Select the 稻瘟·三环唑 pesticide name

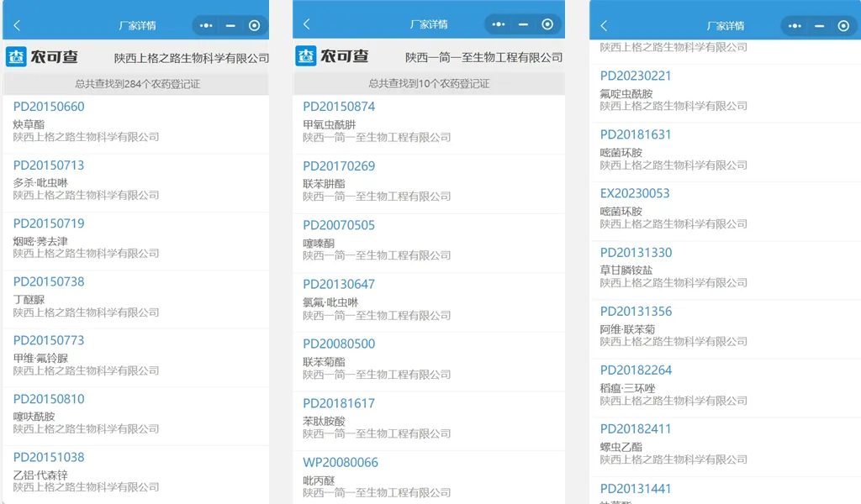pos(627,388)
